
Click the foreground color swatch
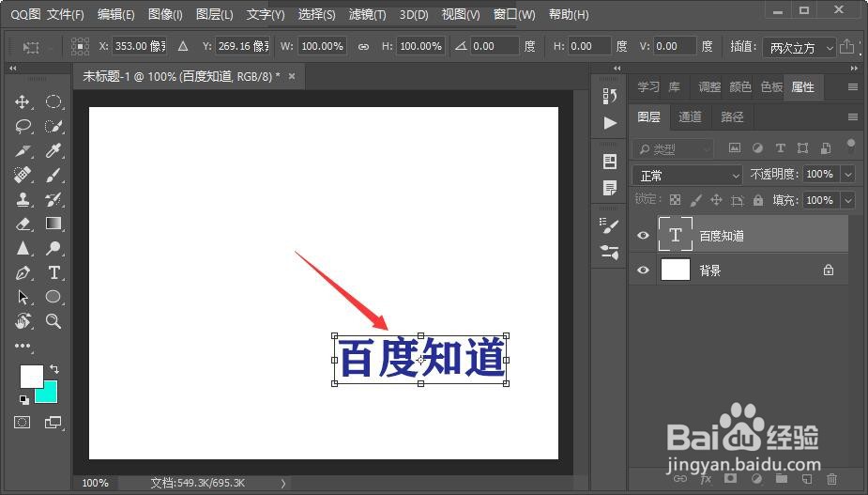click(x=30, y=377)
